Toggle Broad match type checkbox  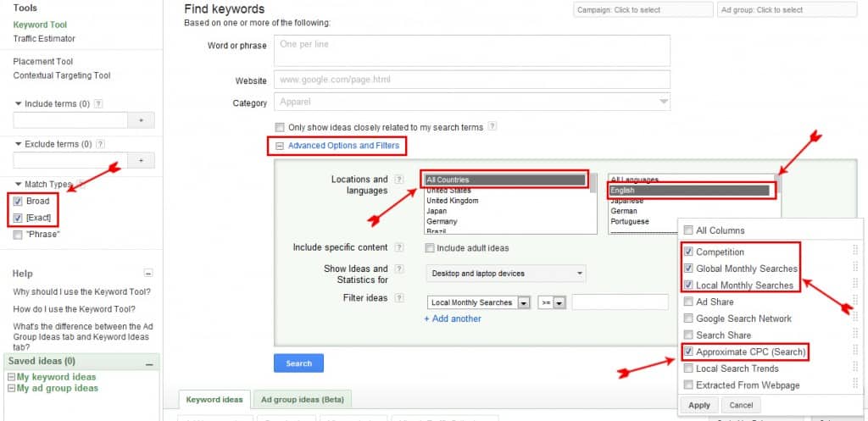point(18,202)
